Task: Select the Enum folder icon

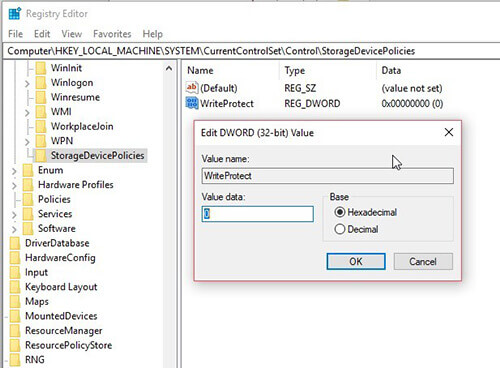Action: coord(28,170)
